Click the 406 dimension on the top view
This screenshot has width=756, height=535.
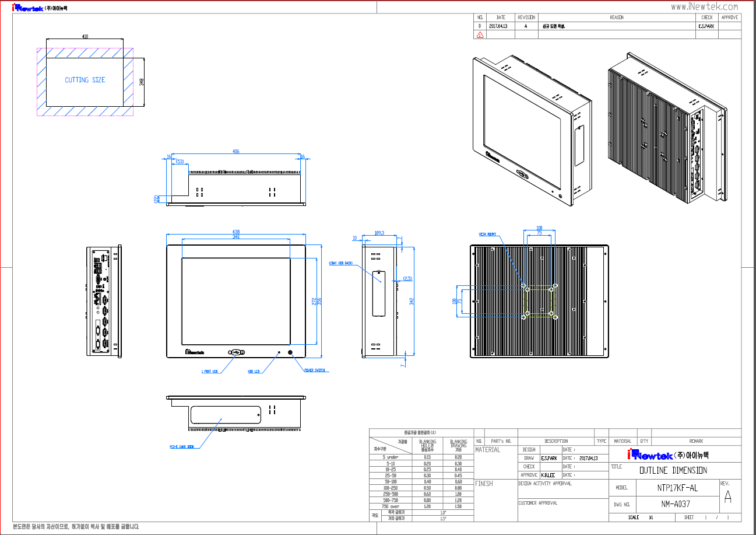click(236, 152)
